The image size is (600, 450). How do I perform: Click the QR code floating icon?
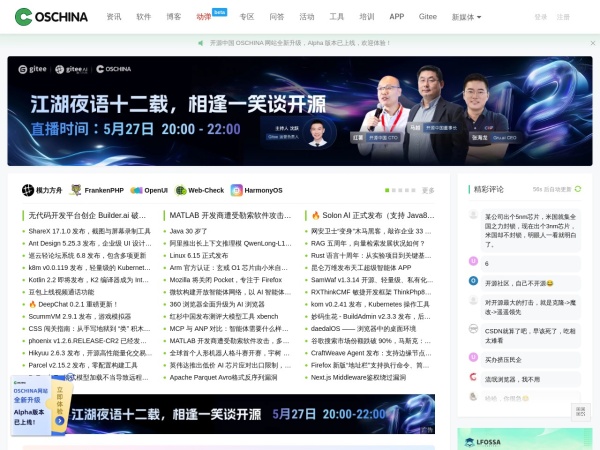click(x=580, y=412)
